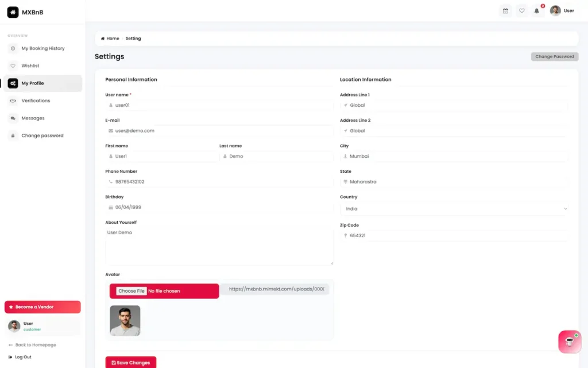Select My Profile menu item
Image resolution: width=588 pixels, height=368 pixels.
click(x=42, y=83)
